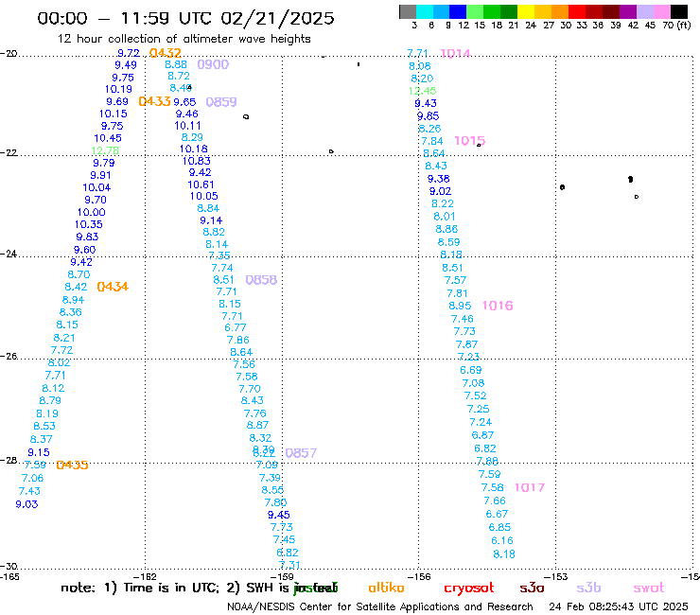Click the wave height value 6.77
This screenshot has width=700, height=615.
(236, 327)
